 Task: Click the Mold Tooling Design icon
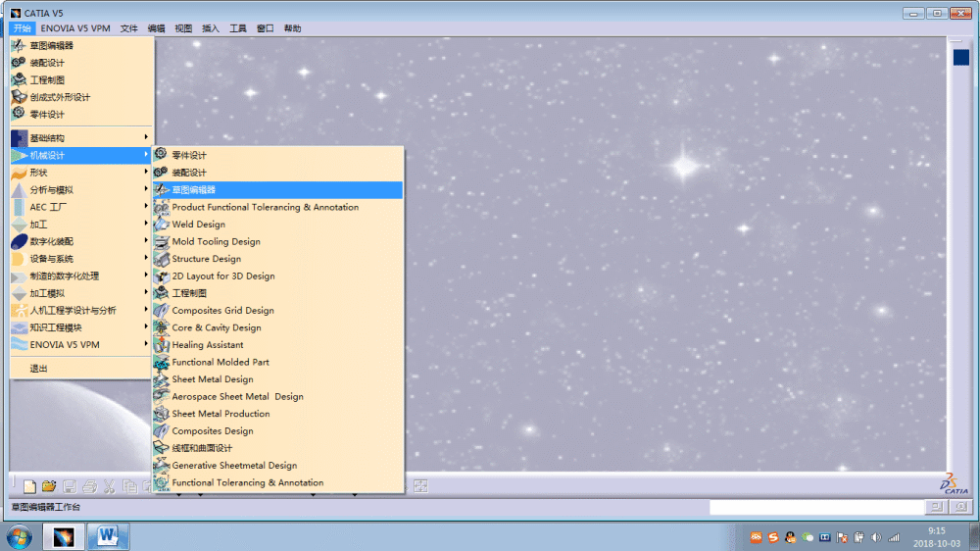pyautogui.click(x=162, y=241)
